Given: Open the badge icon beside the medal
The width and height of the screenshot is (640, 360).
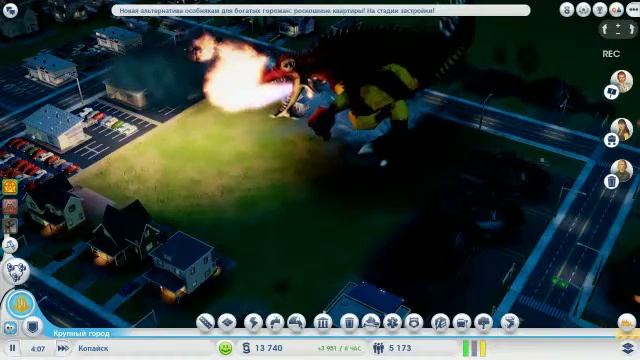Looking at the screenshot, I should 583,9.
